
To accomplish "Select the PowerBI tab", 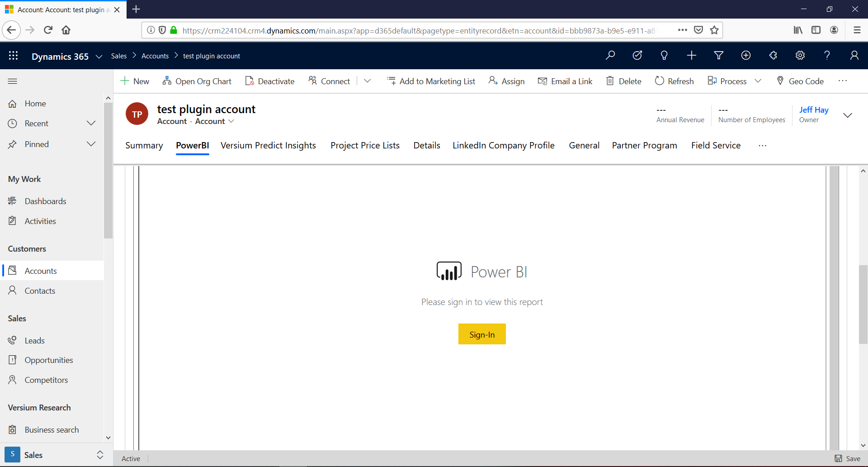I will (x=193, y=145).
